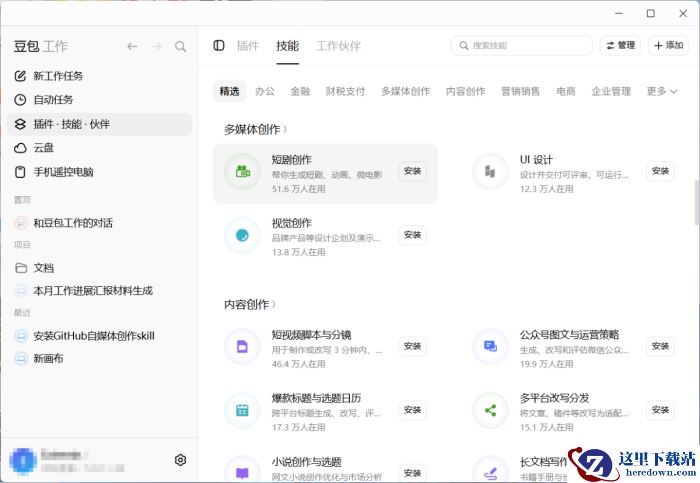This screenshot has width=700, height=483.
Task: Click the 本月工作进展汇报材料生成 item icon
Action: 21,291
